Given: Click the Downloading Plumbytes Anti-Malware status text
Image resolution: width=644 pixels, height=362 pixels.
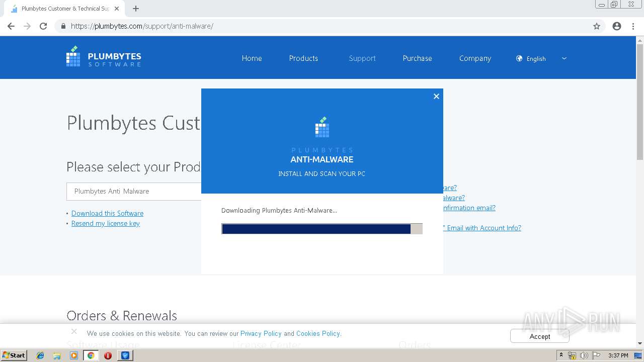Looking at the screenshot, I should click(279, 210).
